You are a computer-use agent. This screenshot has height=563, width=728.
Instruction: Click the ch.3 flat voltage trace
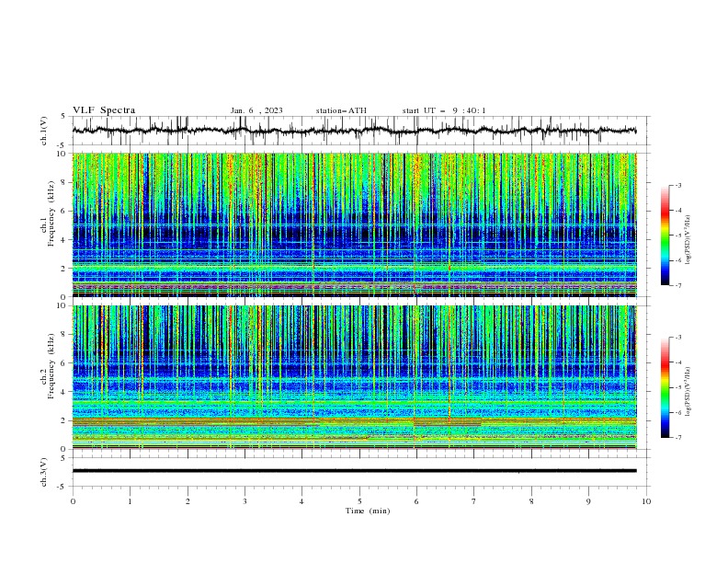point(354,471)
